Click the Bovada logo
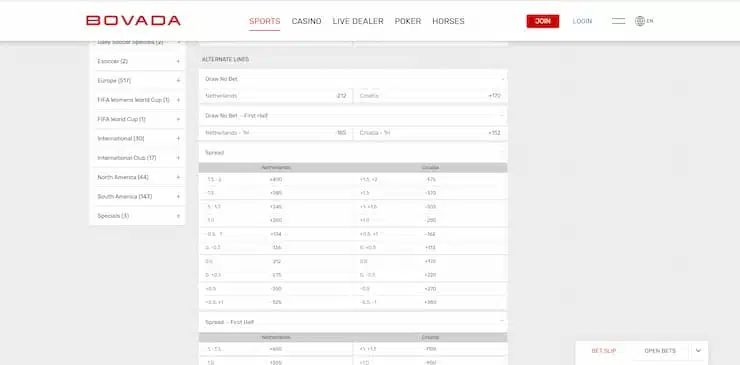Image resolution: width=740 pixels, height=365 pixels. point(133,21)
